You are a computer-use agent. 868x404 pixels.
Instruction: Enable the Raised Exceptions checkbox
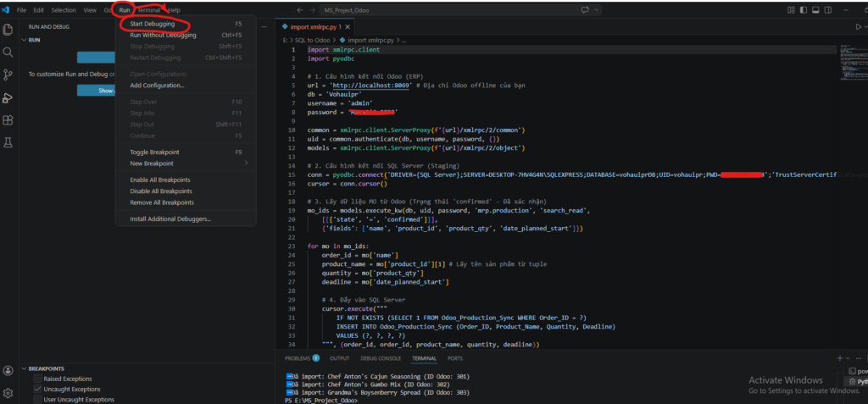[37, 379]
